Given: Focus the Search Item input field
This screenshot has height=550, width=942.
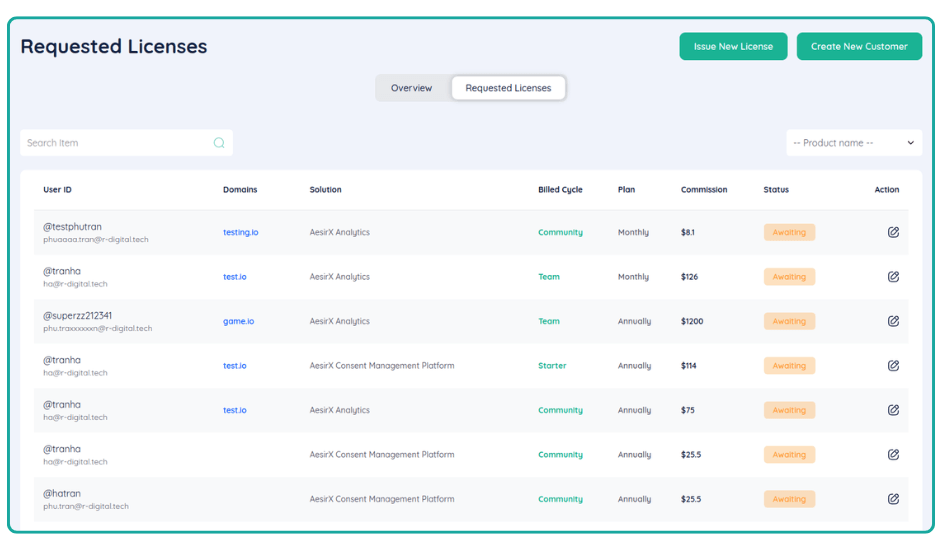Looking at the screenshot, I should [x=115, y=143].
